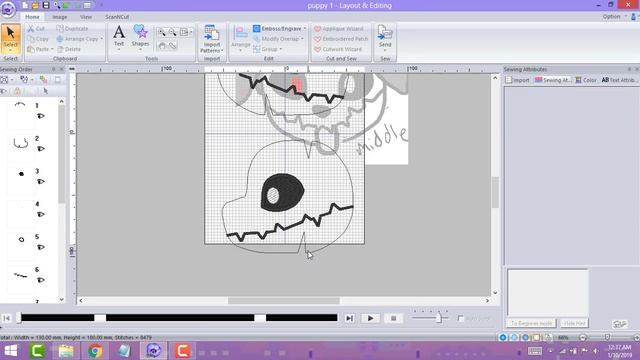Toggle visibility eye of sewing order item 3
Screen dimensions: 640x360
[x=40, y=182]
